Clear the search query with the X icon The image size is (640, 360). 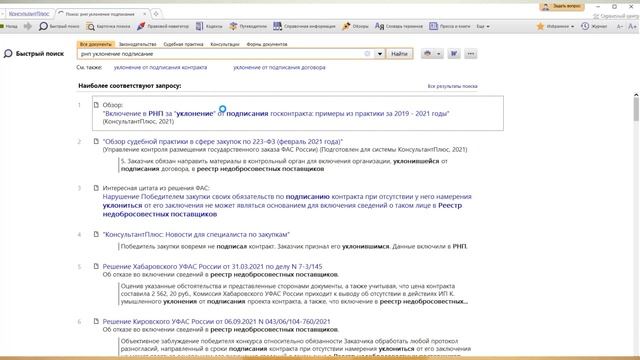(367, 54)
